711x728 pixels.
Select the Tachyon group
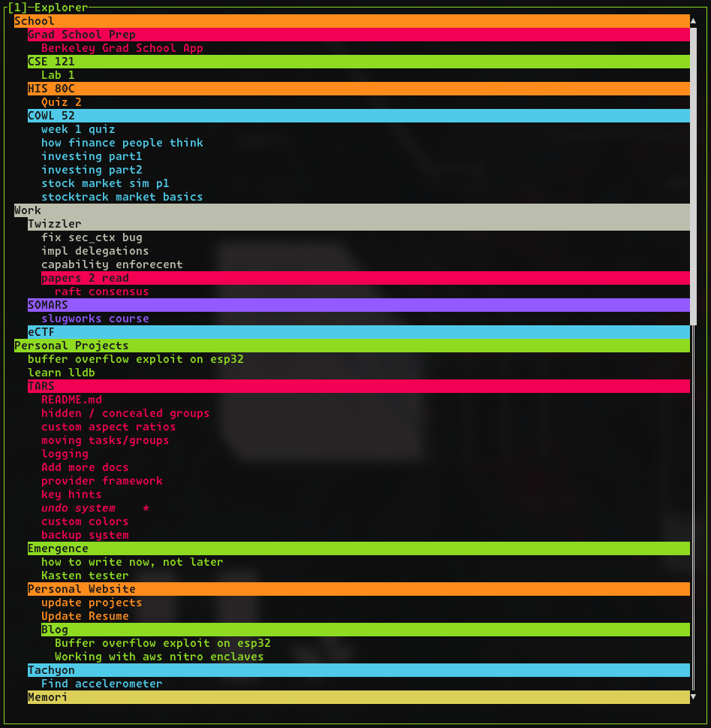[359, 670]
